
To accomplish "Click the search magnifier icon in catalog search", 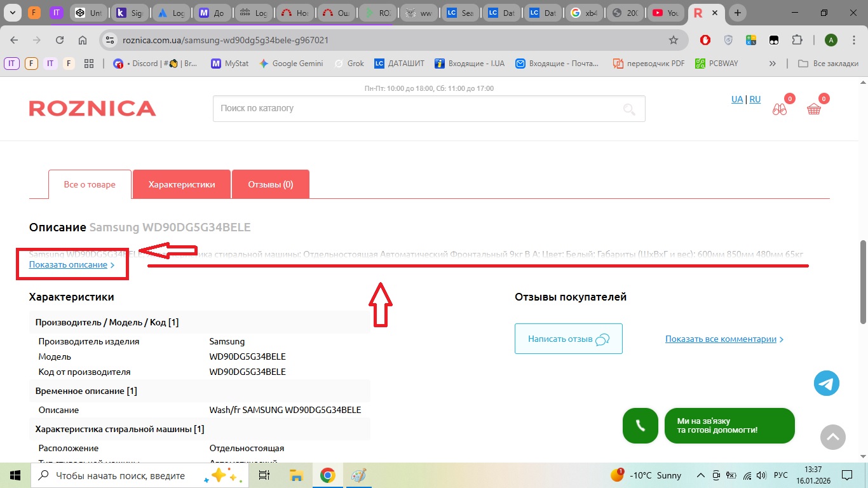I will click(629, 109).
